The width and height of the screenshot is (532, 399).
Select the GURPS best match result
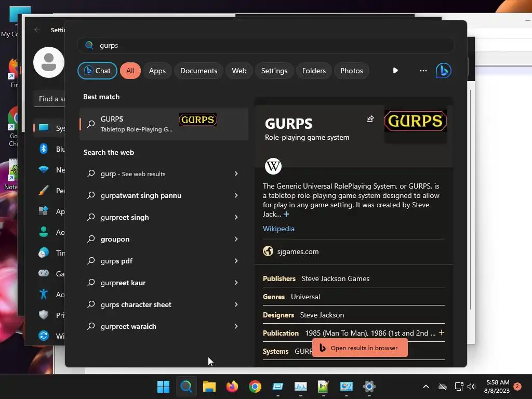click(x=164, y=124)
